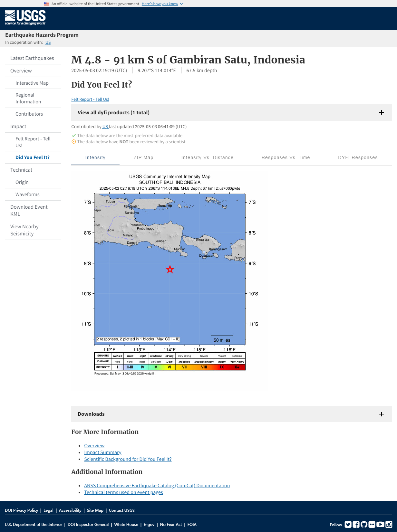Screen dimensions: 397x532
Task: Click Earthquake Hazards Program heading
Action: pos(42,35)
